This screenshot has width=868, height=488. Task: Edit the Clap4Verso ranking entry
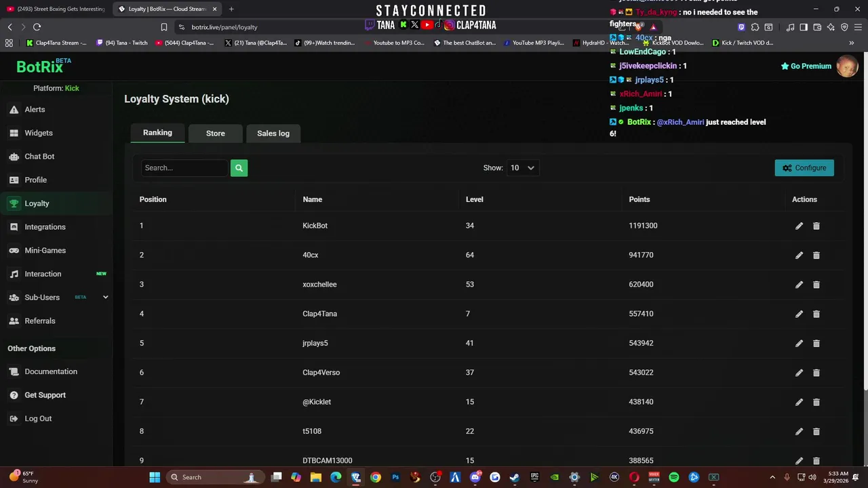[799, 373]
